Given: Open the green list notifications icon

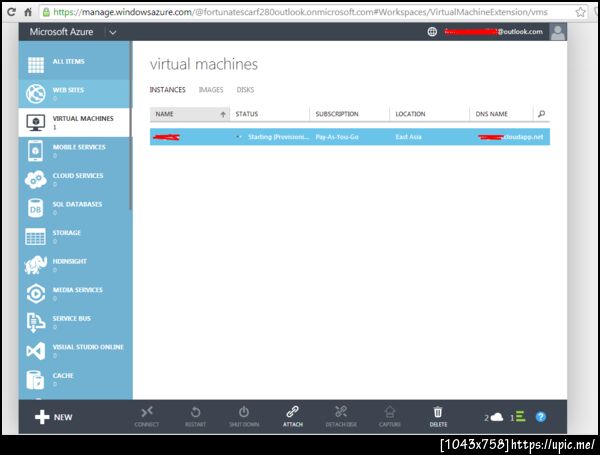Looking at the screenshot, I should 520,417.
